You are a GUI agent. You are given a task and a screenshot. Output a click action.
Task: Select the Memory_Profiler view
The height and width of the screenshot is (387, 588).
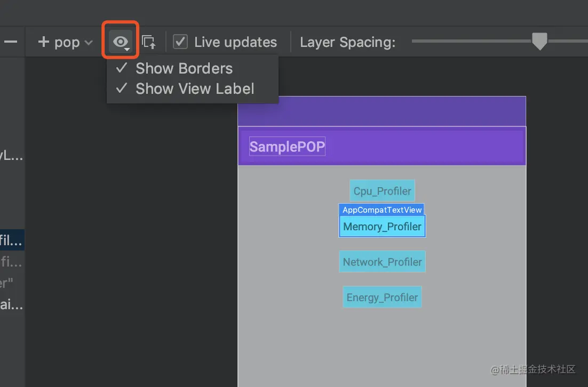pyautogui.click(x=382, y=227)
